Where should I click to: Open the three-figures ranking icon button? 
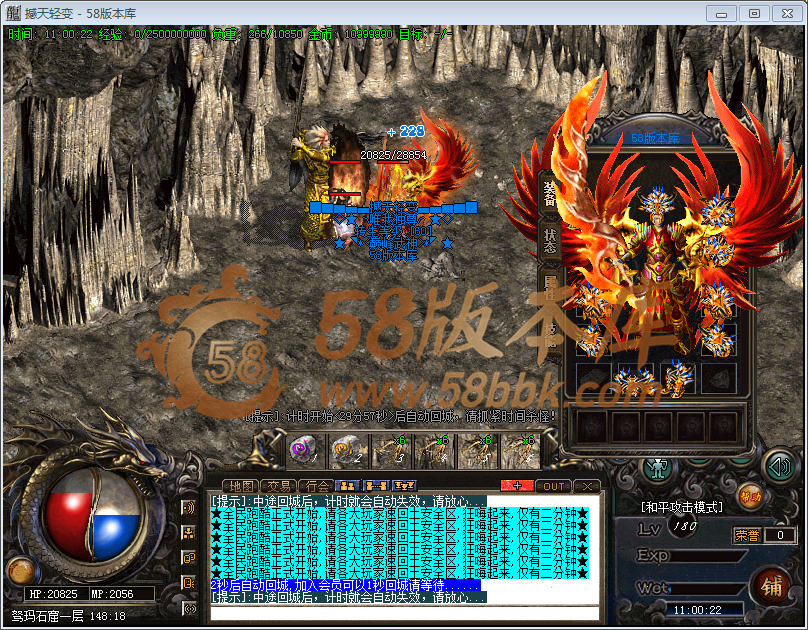404,486
